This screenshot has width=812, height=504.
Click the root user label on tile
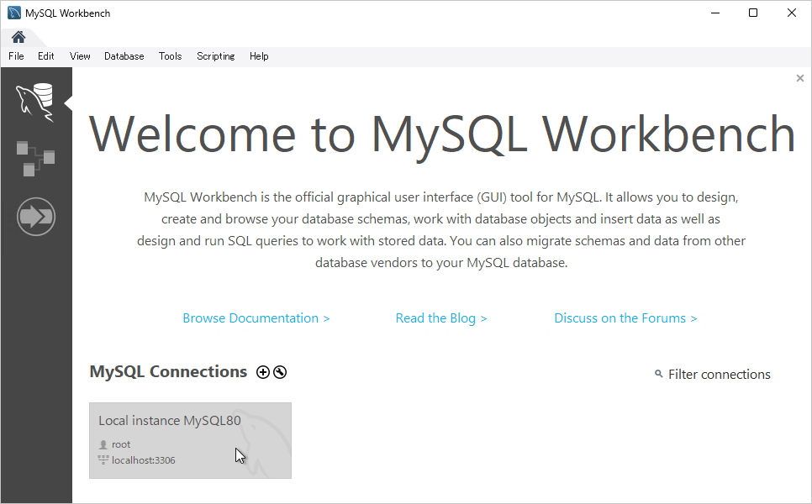click(x=121, y=444)
